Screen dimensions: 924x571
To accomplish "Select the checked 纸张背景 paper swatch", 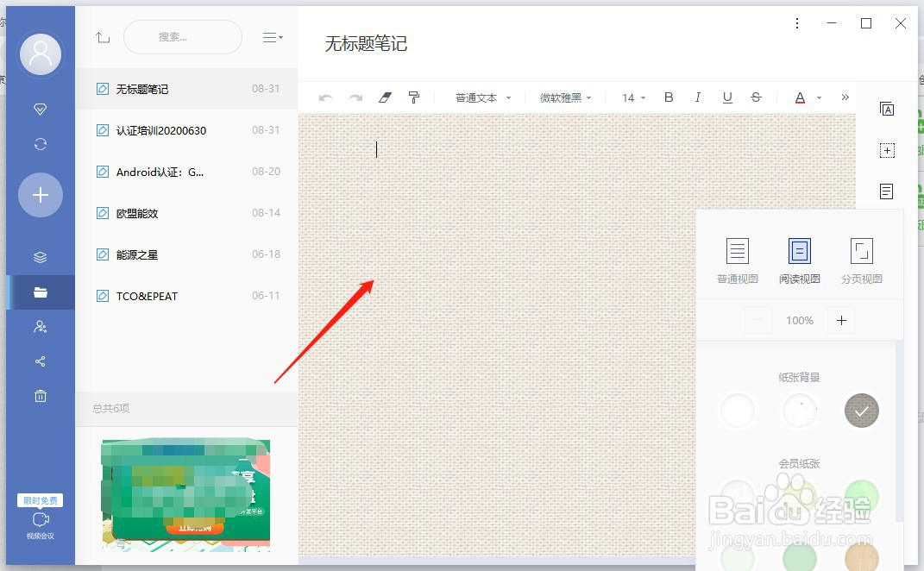I will tap(861, 411).
